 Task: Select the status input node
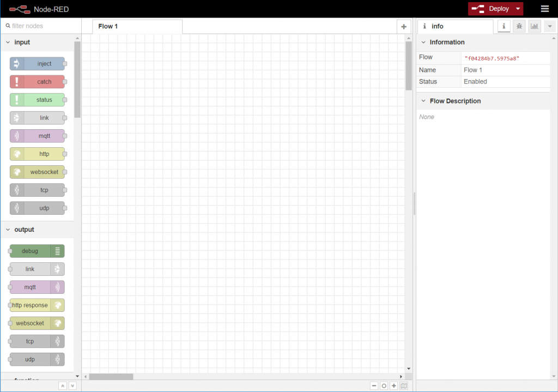coord(38,100)
